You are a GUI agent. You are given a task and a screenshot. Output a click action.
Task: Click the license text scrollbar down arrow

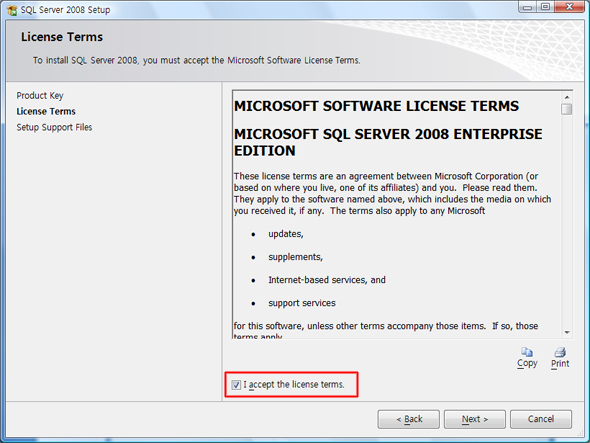[567, 332]
